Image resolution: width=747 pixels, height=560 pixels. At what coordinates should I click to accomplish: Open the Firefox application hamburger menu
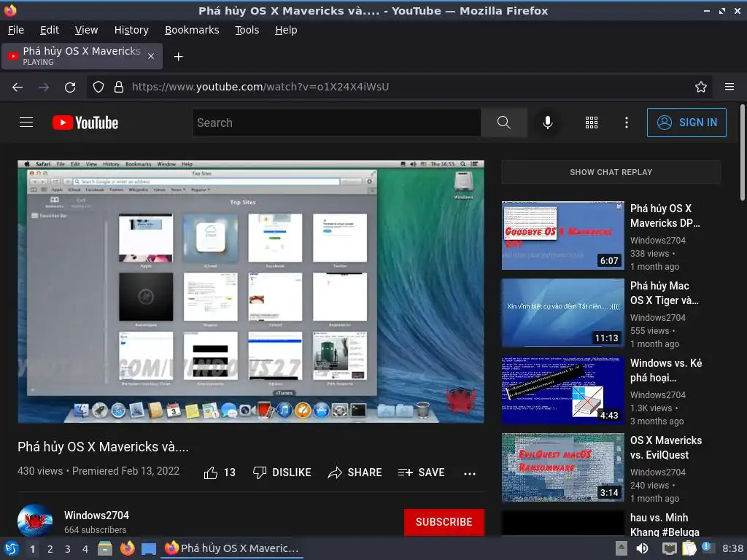729,87
